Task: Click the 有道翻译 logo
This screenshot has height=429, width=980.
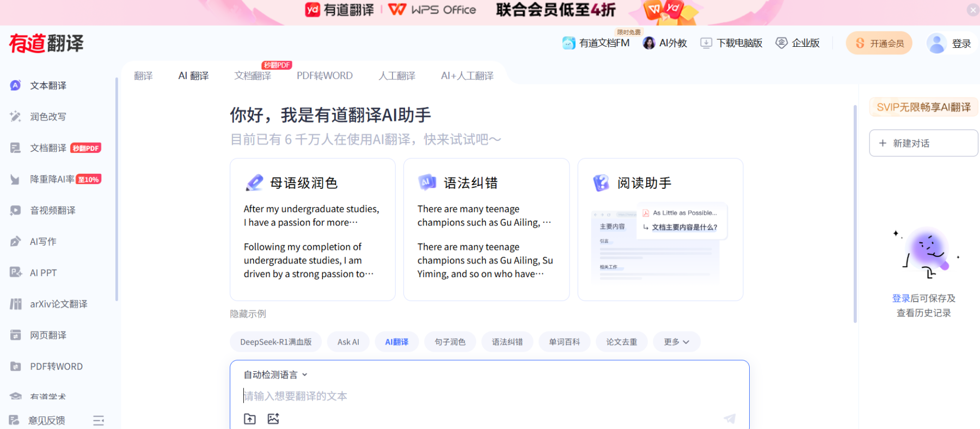Action: (x=46, y=43)
